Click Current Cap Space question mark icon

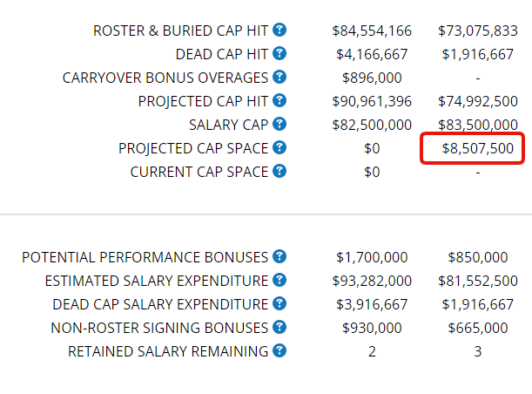pyautogui.click(x=279, y=171)
